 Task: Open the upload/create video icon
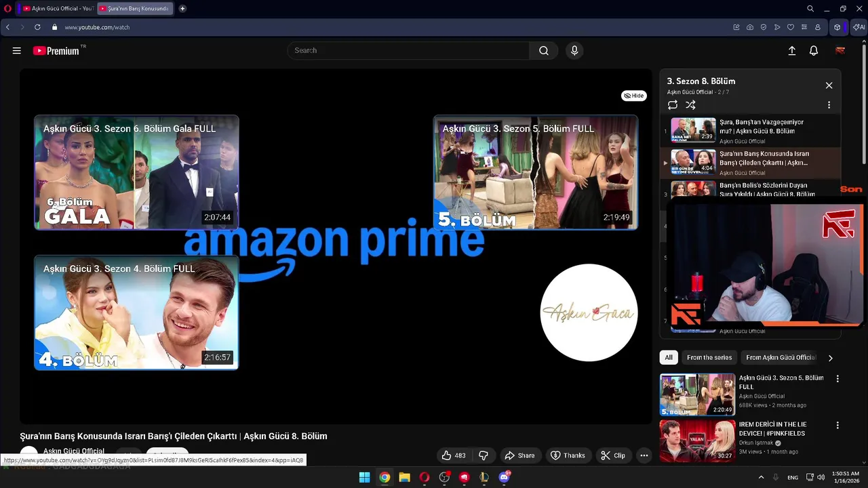point(791,51)
